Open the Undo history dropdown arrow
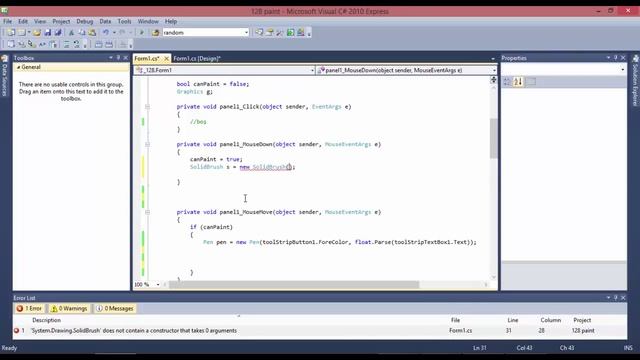Viewport: 640px width, 360px height. click(x=114, y=33)
